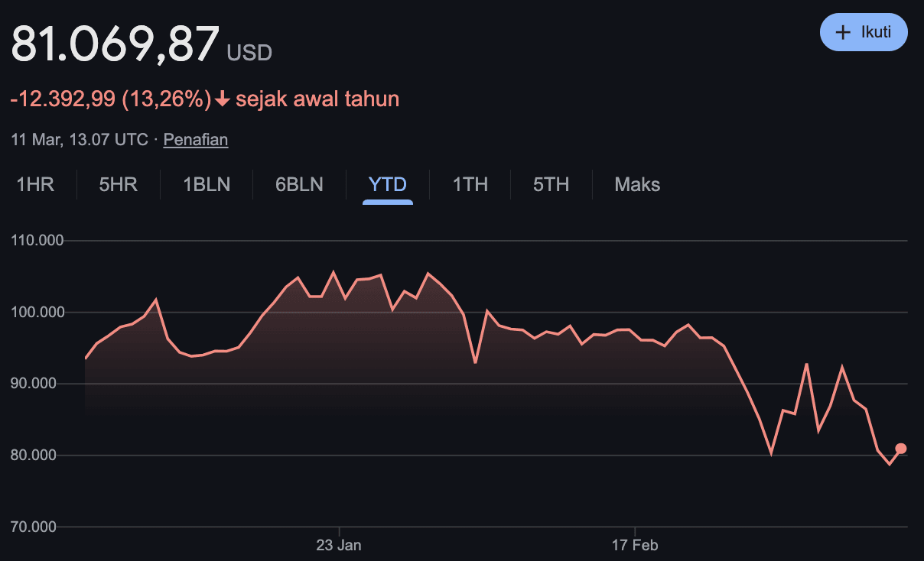The image size is (924, 561).
Task: Click the red downward arrow indicator
Action: click(222, 99)
